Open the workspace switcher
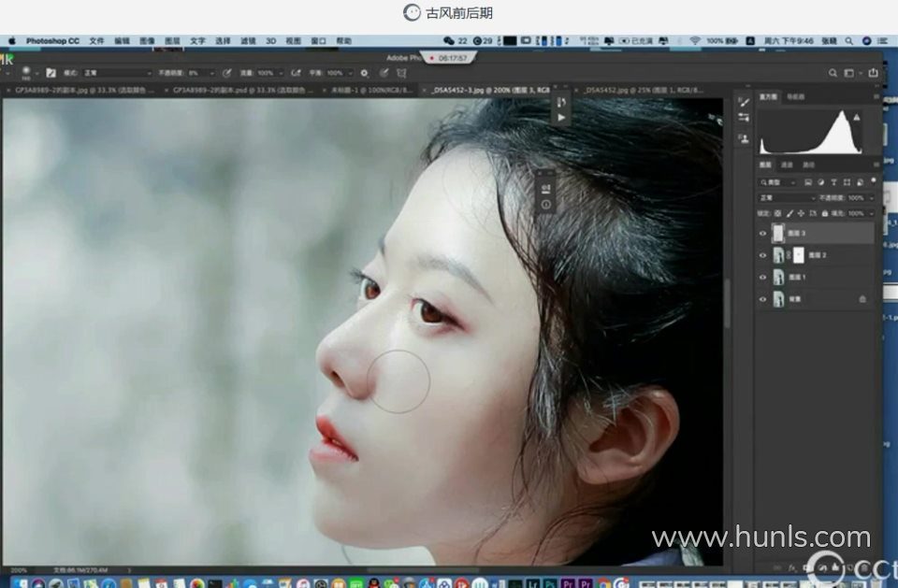Screen dimensions: 898x588 tap(851, 73)
